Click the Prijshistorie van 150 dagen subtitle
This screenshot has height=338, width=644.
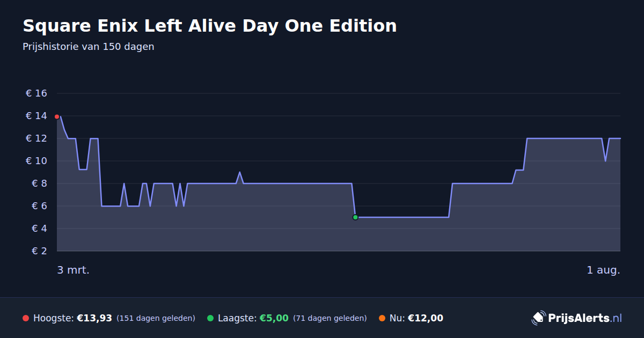pyautogui.click(x=89, y=47)
